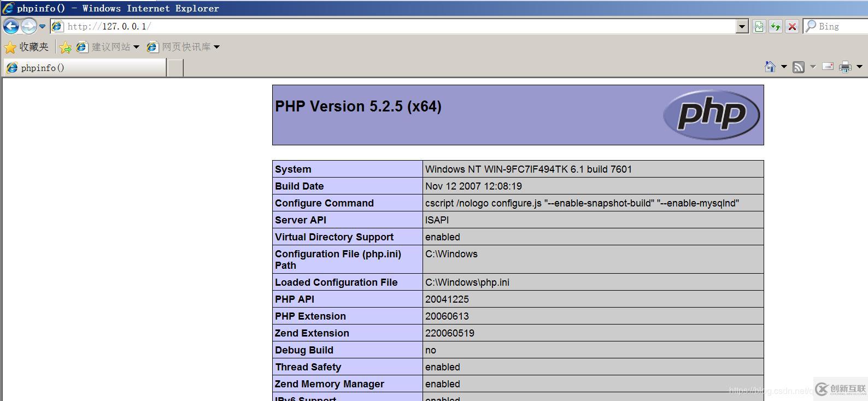The image size is (868, 401).
Task: Click the Read Mail envelope icon
Action: (828, 67)
